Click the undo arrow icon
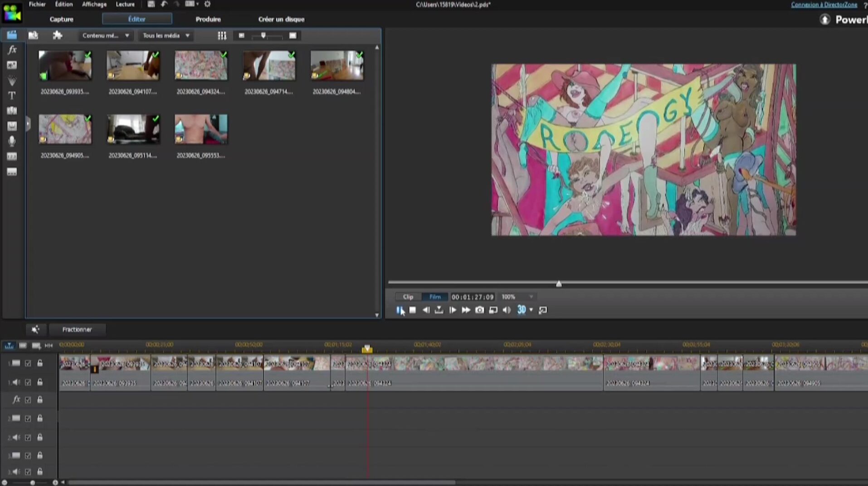This screenshot has height=486, width=868. point(164,4)
